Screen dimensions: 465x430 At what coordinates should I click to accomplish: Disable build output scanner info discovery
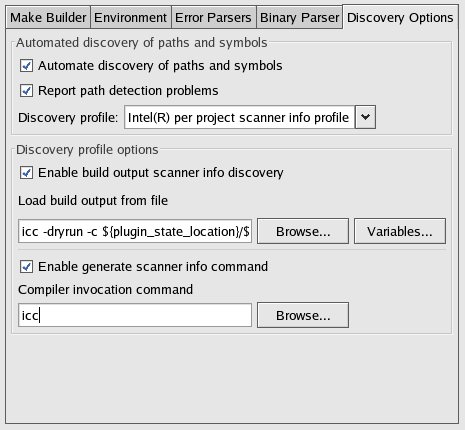[26, 173]
